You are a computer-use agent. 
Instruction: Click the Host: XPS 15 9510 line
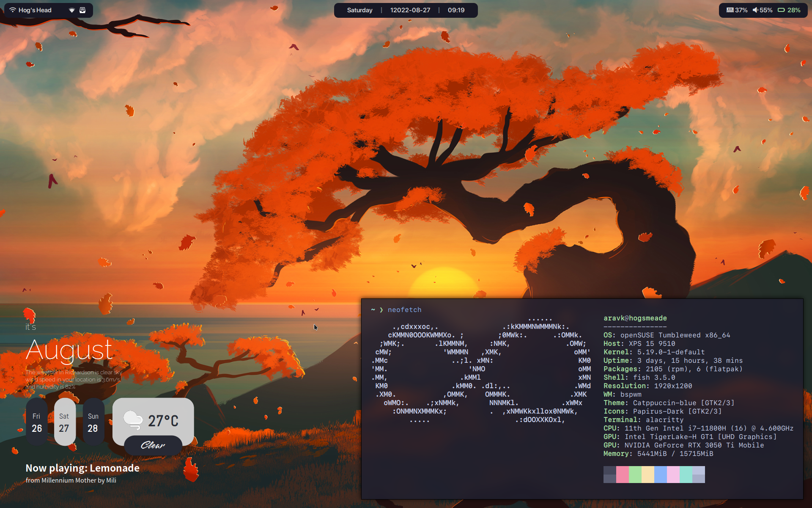[639, 344]
